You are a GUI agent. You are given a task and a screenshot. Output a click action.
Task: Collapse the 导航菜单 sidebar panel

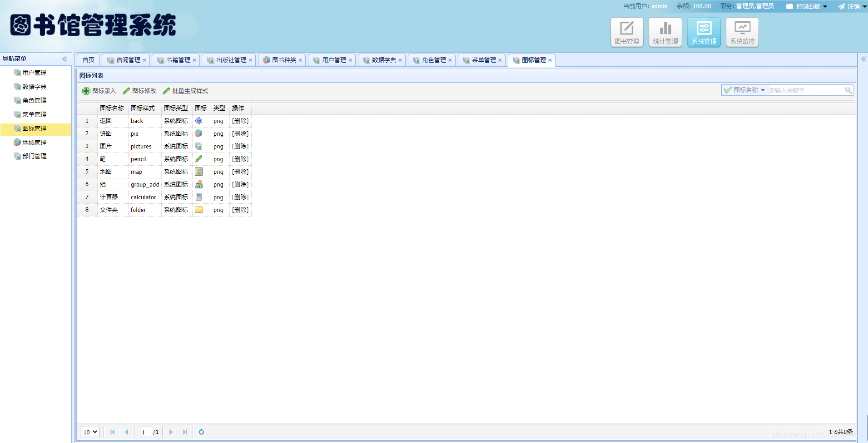point(64,59)
